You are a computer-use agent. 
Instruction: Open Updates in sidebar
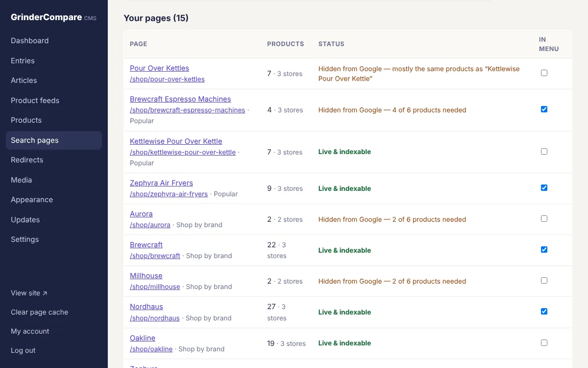click(54, 220)
